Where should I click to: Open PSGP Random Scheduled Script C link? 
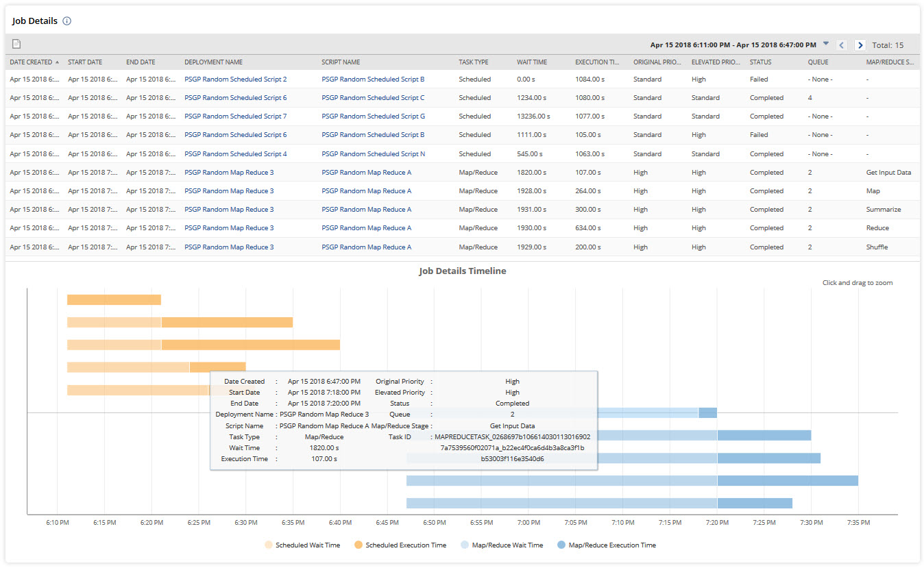point(373,98)
